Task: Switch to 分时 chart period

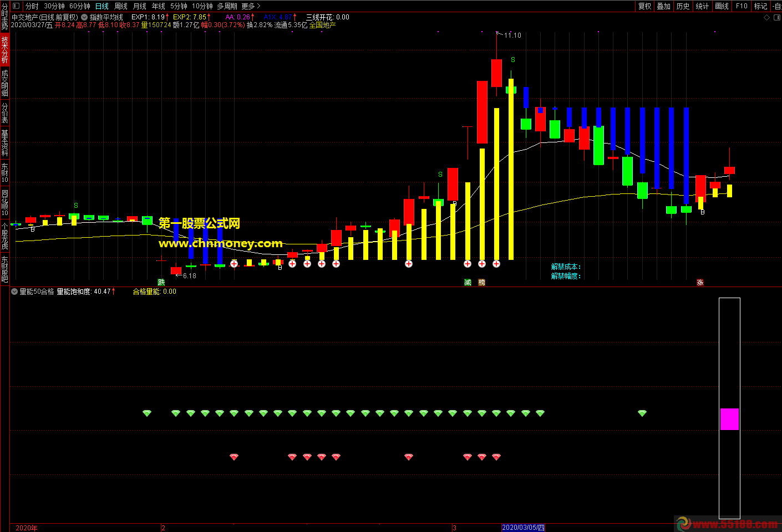Action: coord(32,6)
